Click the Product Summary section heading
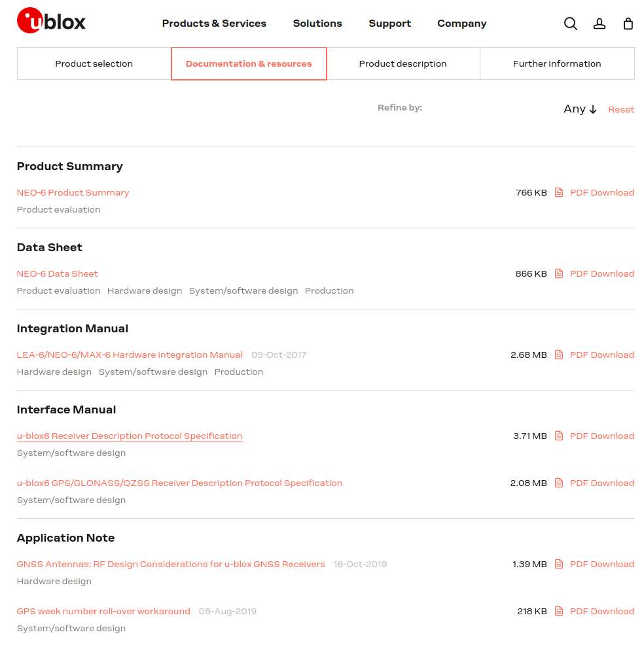Image resolution: width=644 pixels, height=645 pixels. (x=69, y=166)
